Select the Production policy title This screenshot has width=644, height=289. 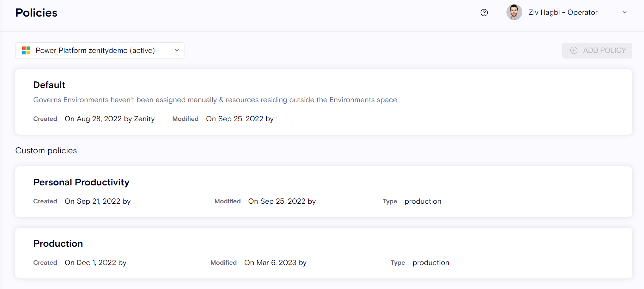point(58,244)
